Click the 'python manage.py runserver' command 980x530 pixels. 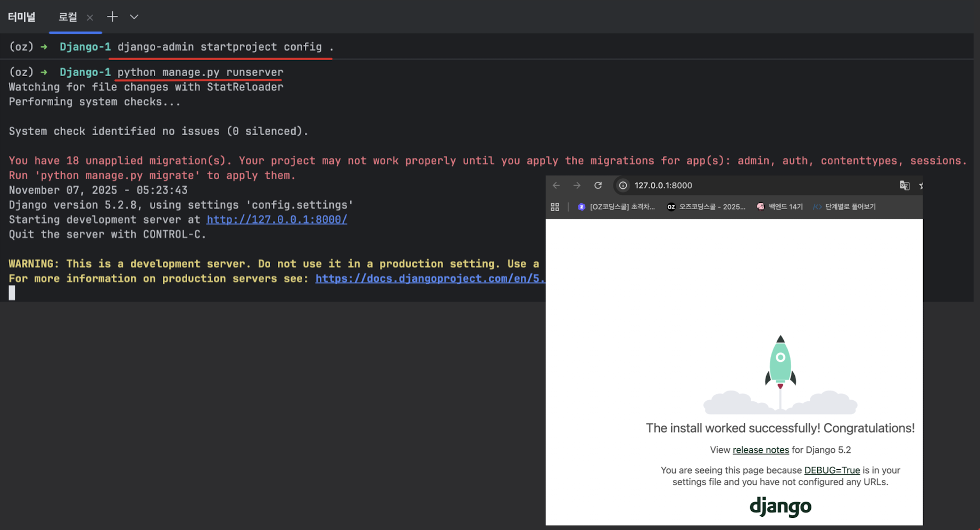click(200, 72)
